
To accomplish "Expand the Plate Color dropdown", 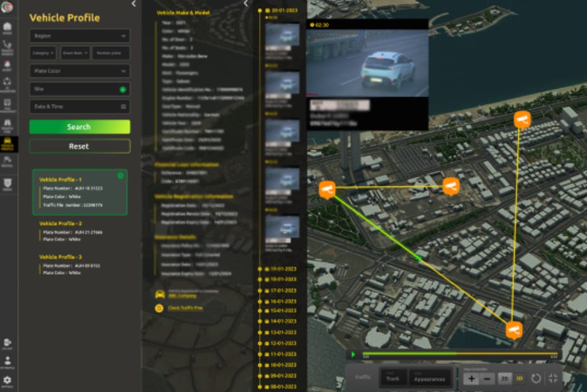I will coord(80,71).
